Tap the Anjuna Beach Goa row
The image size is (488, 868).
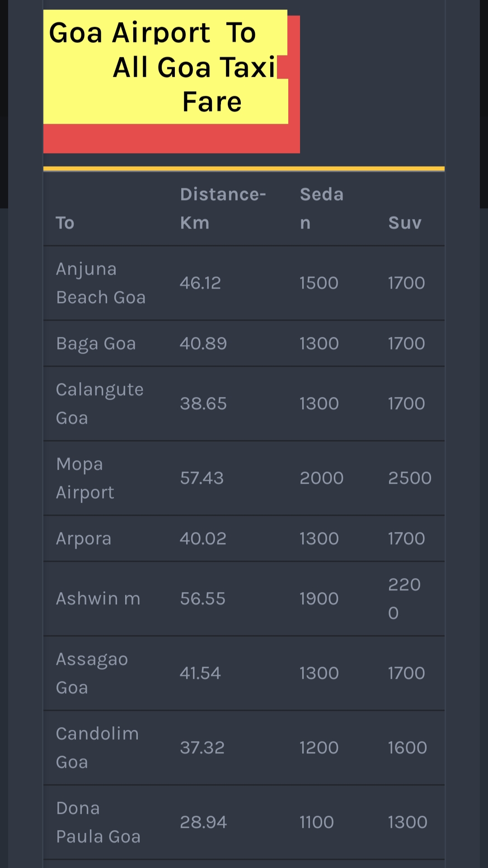click(x=244, y=283)
